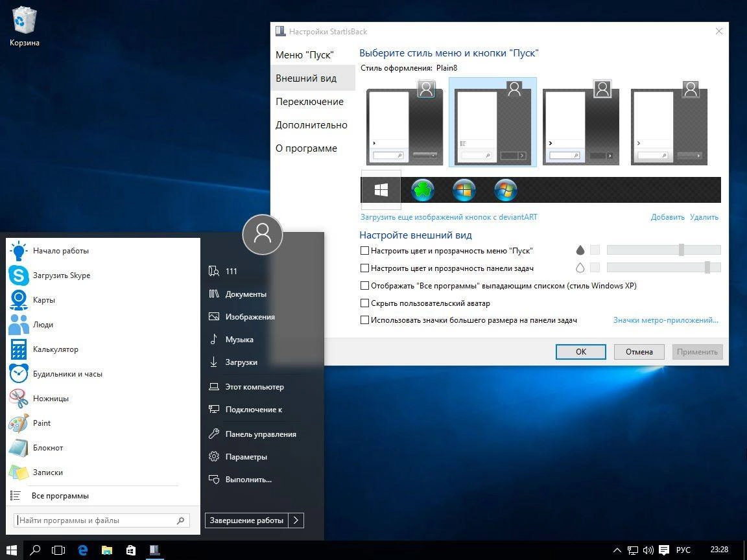Click the РУС language indicator
Viewport: 747px width, 560px height.
click(683, 550)
